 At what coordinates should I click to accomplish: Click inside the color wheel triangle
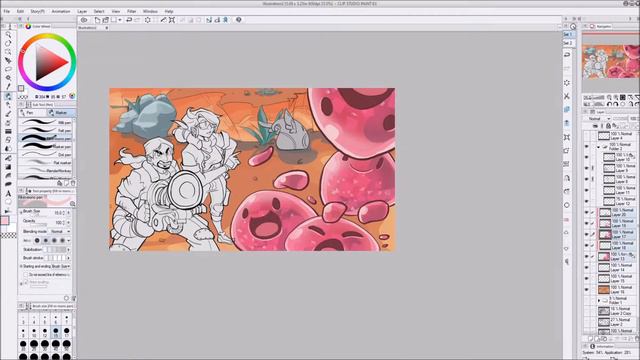point(48,62)
